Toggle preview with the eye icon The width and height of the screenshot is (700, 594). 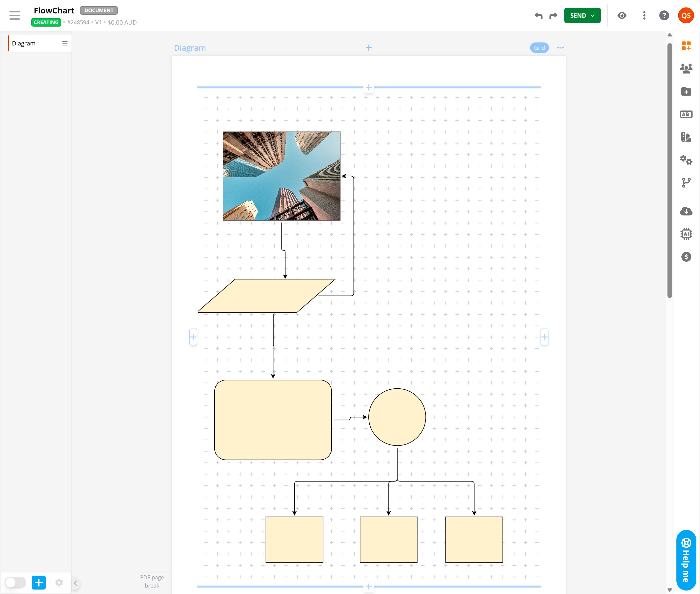point(622,15)
